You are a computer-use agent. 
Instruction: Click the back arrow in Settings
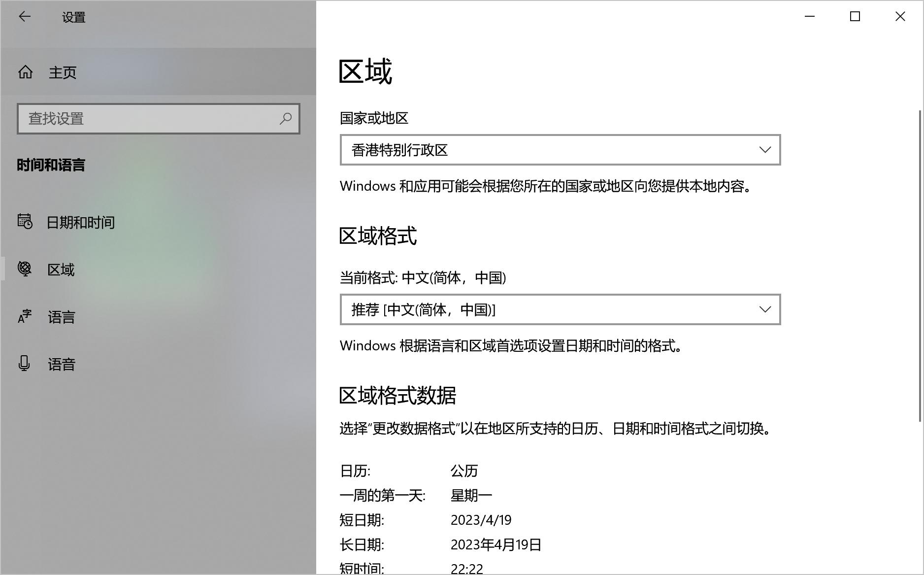pyautogui.click(x=25, y=17)
